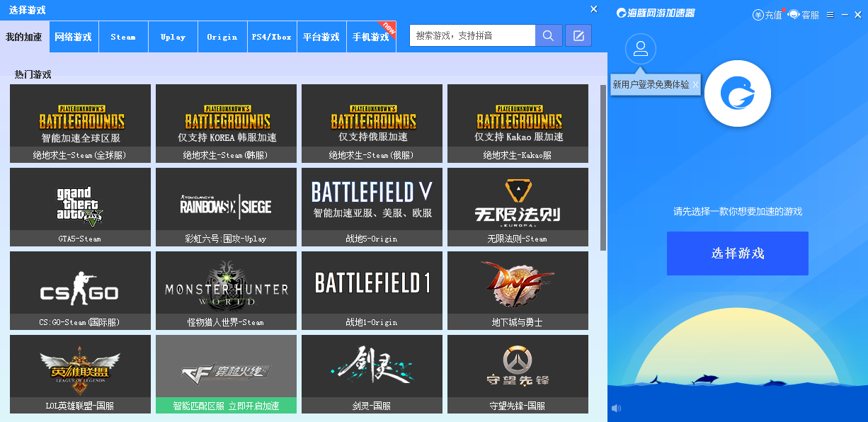Click the dolphin logo circle
Viewport: 868px width, 422px height.
point(738,93)
